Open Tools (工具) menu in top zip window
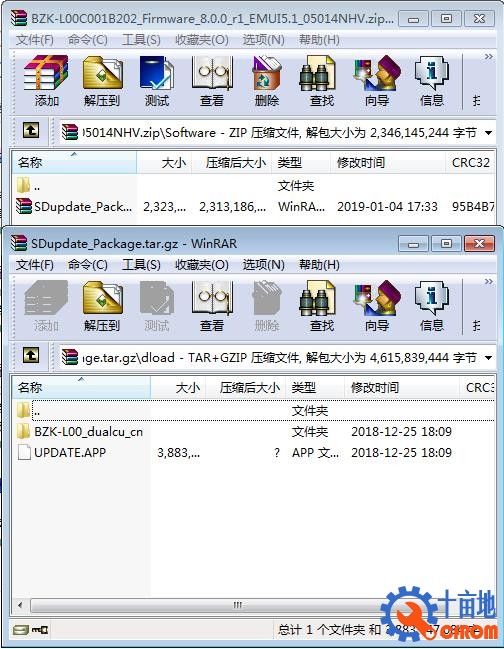Screen dimensions: 504x649 pyautogui.click(x=141, y=40)
